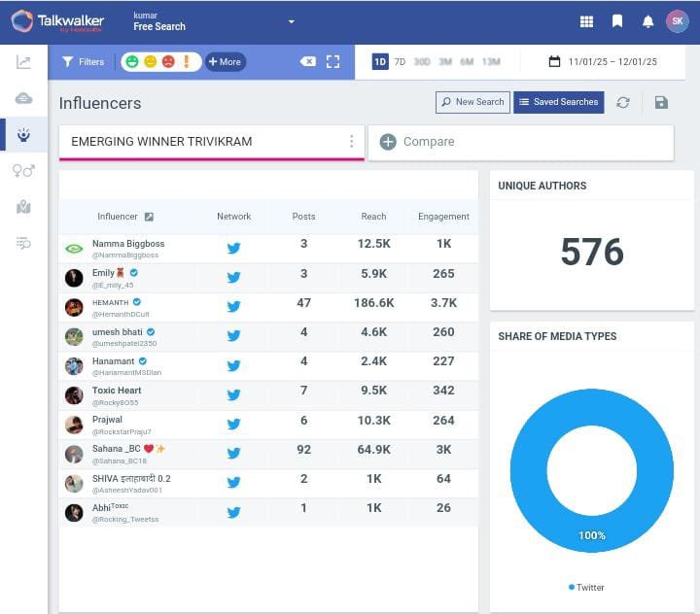
Task: Select the 30D time range
Action: pyautogui.click(x=422, y=61)
